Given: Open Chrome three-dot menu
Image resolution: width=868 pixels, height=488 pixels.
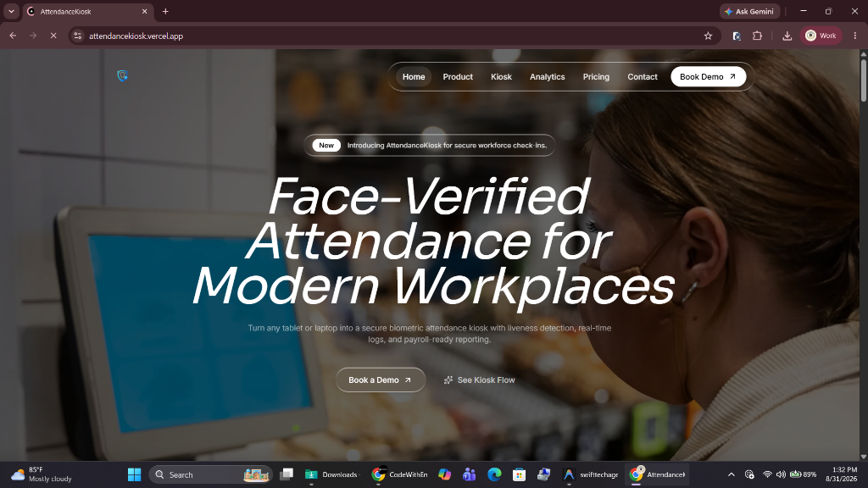Looking at the screenshot, I should click(x=855, y=36).
